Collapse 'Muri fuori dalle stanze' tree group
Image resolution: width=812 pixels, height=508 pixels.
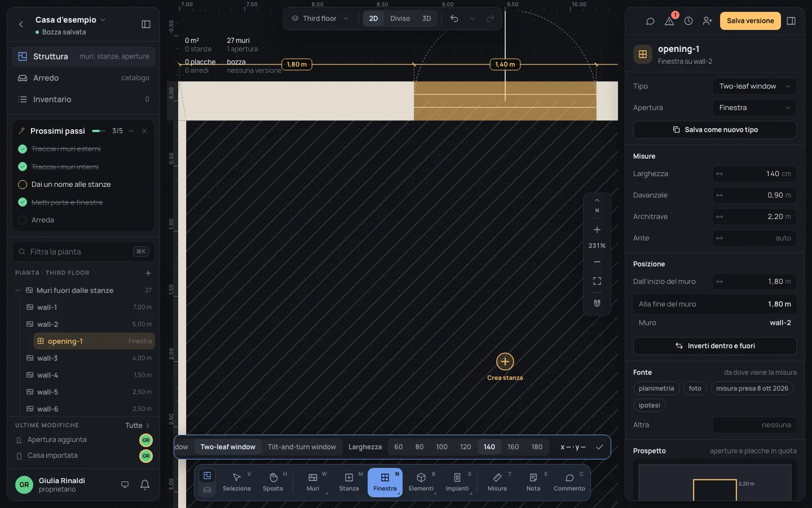point(17,291)
